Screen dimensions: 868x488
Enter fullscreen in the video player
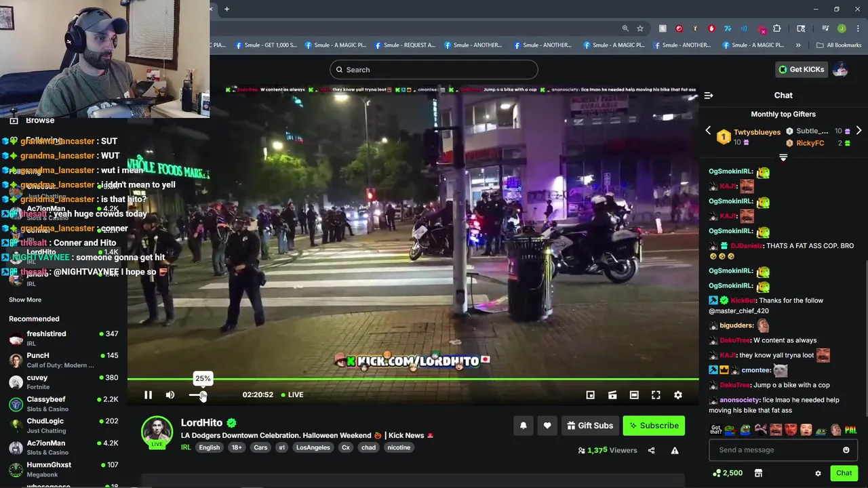point(656,395)
